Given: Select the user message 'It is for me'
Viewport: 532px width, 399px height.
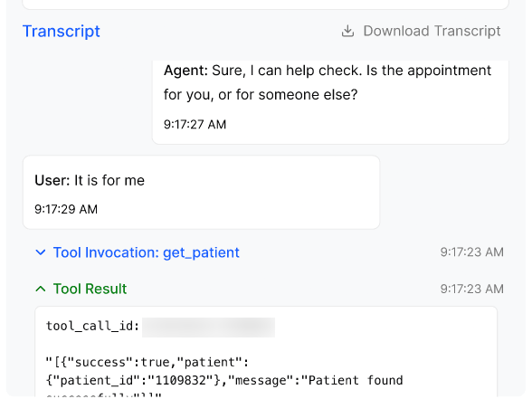Looking at the screenshot, I should (201, 193).
